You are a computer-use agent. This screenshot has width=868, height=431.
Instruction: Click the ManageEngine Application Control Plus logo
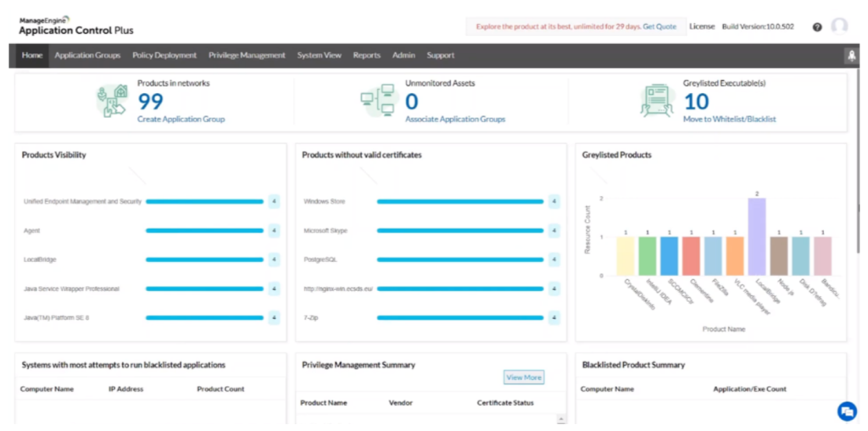coord(75,25)
